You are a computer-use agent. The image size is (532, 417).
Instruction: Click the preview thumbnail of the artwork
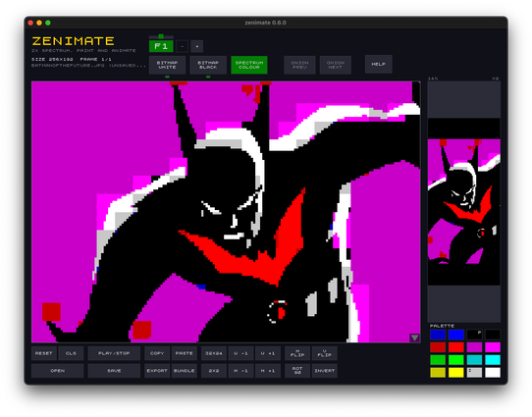(x=464, y=212)
